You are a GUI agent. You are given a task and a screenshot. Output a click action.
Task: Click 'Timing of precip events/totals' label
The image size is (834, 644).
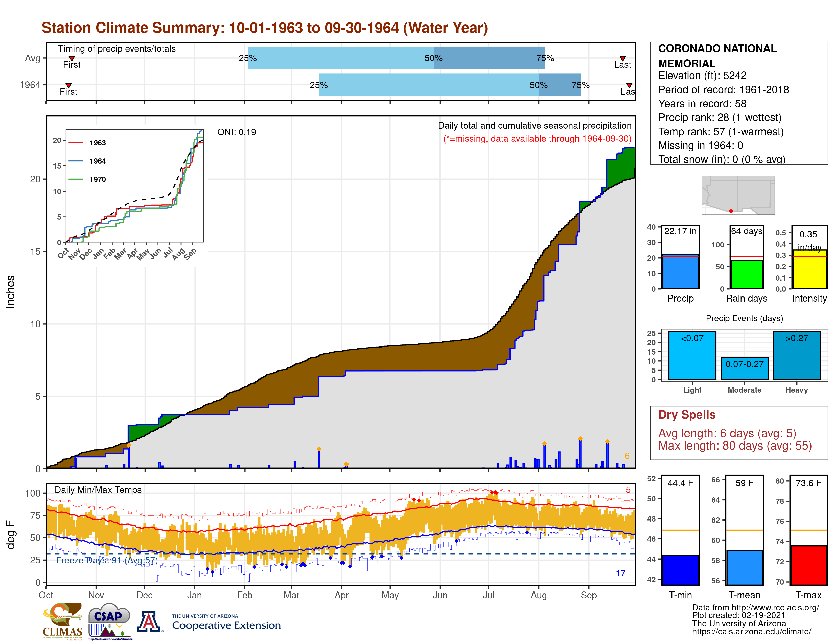point(117,49)
